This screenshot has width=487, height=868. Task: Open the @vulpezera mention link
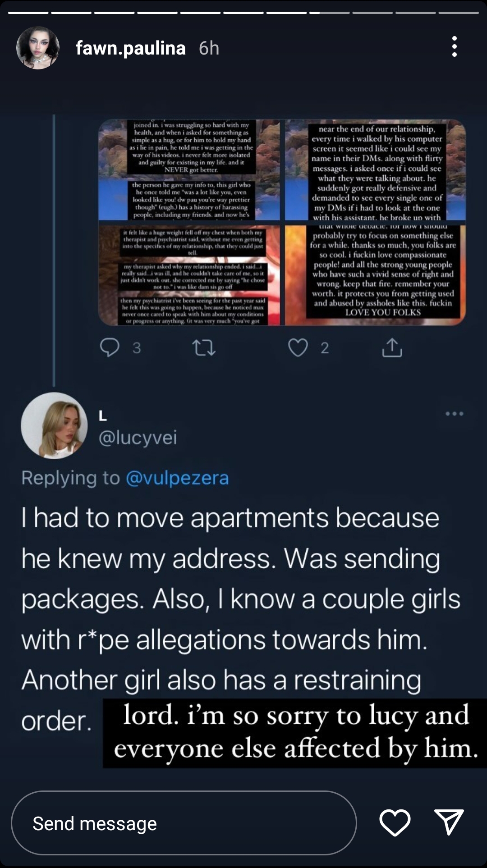tap(177, 478)
